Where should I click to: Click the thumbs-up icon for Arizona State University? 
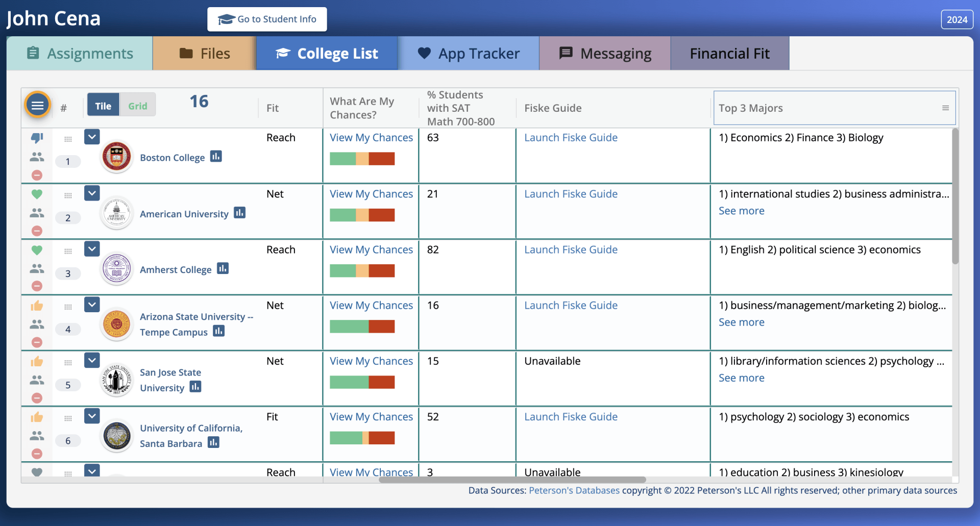point(37,306)
